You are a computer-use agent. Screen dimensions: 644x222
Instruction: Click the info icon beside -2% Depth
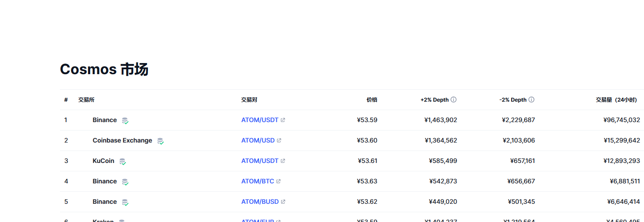pos(531,100)
